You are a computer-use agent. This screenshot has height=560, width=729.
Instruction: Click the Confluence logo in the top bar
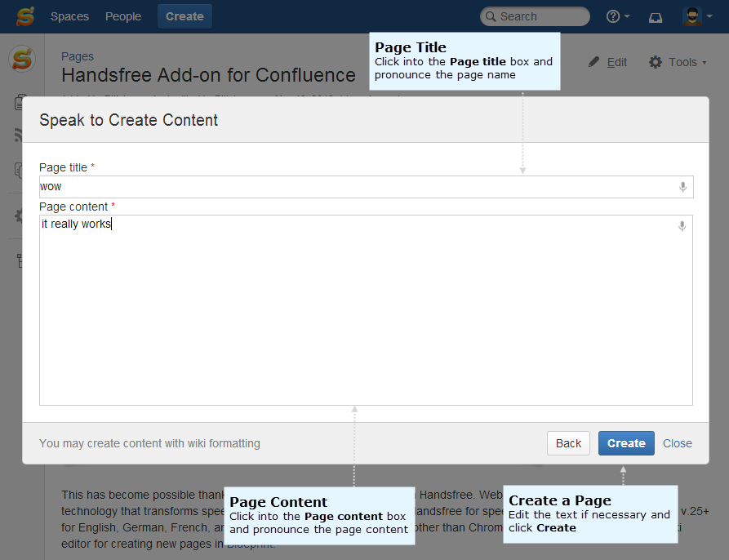click(25, 16)
